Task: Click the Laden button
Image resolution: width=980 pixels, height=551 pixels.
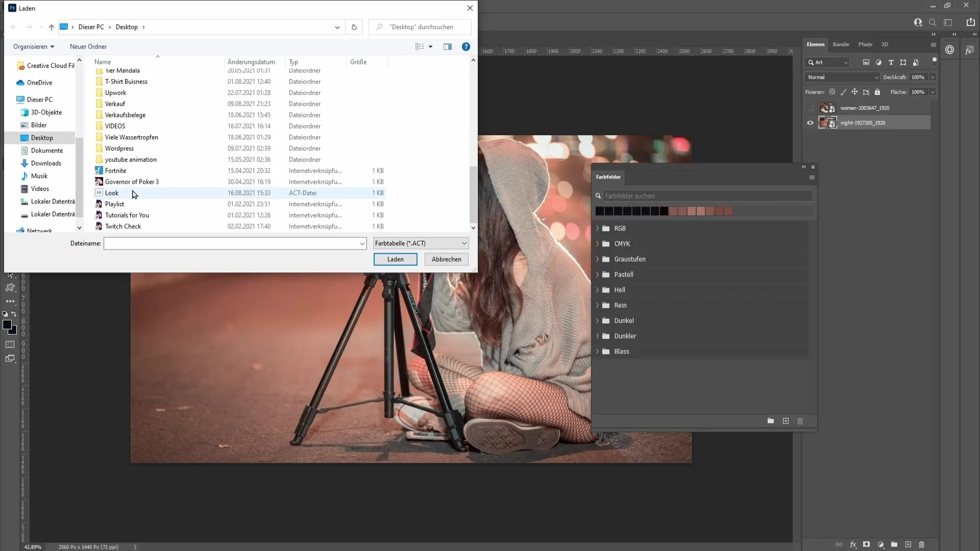Action: coord(395,259)
